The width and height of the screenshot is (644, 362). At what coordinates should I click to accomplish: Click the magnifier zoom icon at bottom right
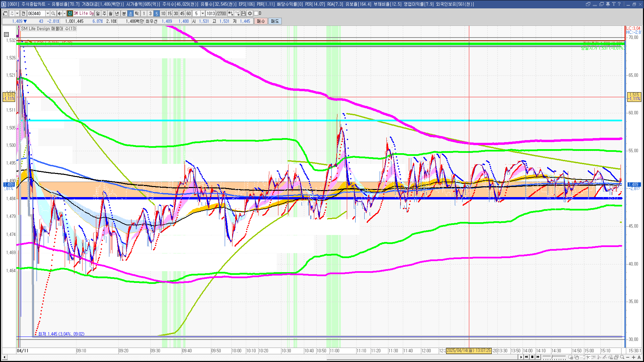click(622, 357)
